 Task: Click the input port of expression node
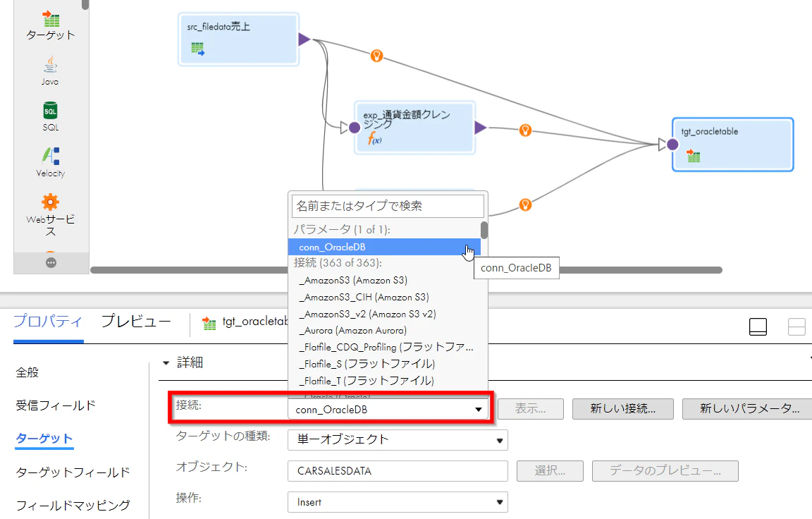[x=355, y=128]
